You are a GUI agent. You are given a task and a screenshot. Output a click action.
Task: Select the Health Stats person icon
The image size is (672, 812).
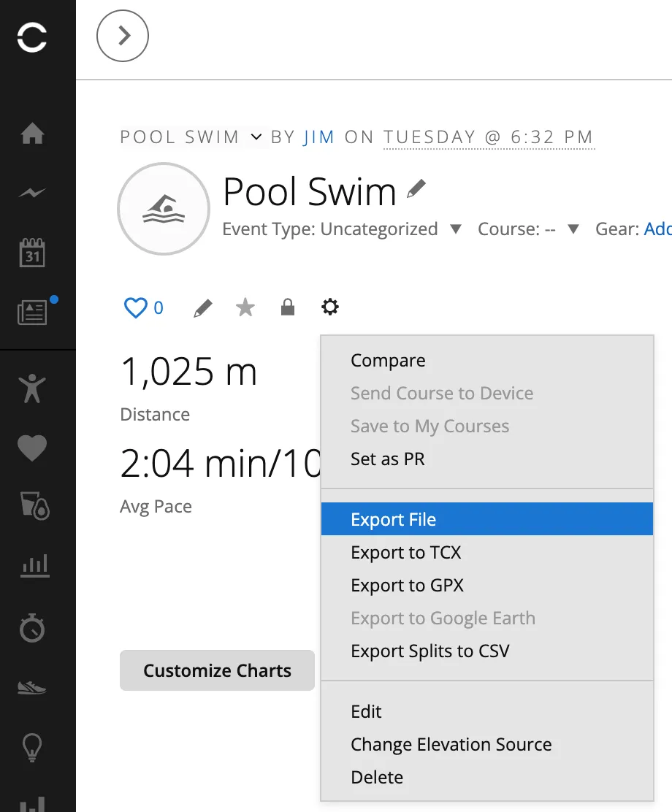coord(32,389)
